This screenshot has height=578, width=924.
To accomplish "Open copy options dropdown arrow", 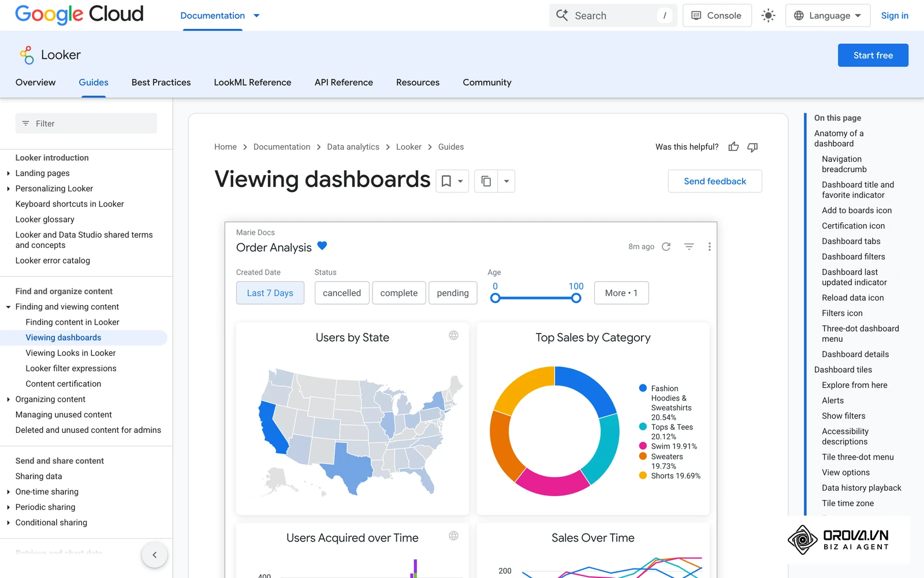I will pos(506,181).
